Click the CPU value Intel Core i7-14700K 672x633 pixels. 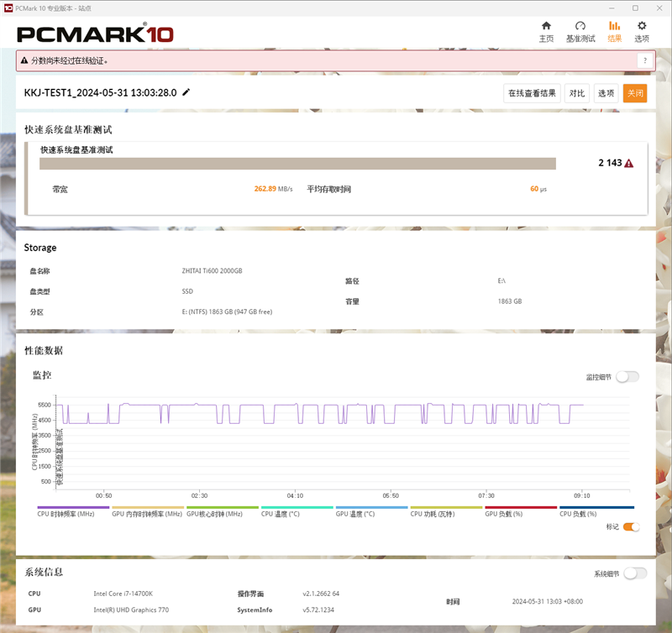123,594
